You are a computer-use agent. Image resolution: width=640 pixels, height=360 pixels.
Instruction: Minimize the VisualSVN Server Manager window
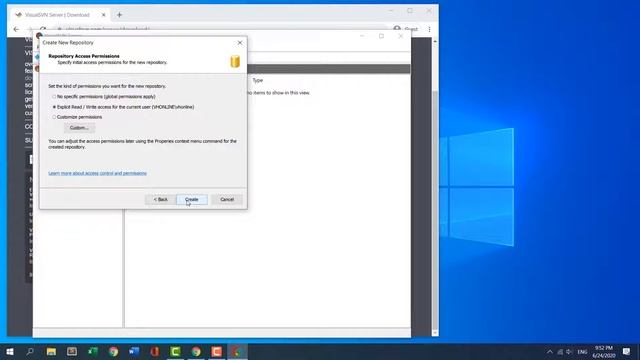(362, 36)
